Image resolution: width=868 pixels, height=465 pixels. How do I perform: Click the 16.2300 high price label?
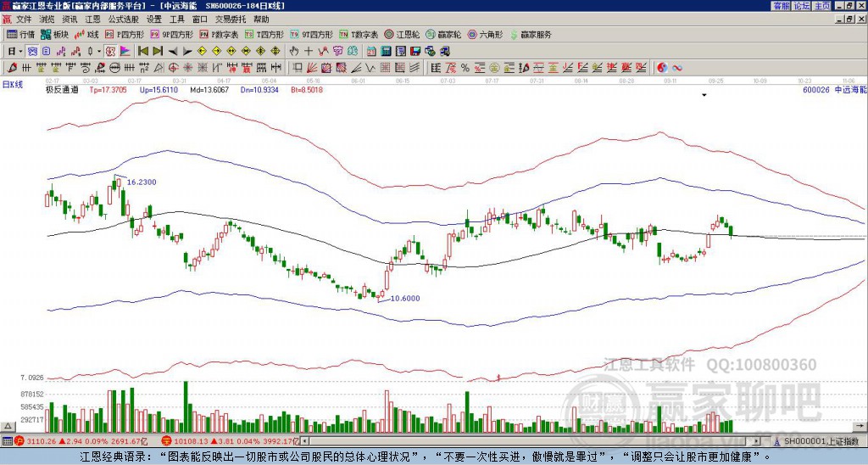click(x=142, y=182)
